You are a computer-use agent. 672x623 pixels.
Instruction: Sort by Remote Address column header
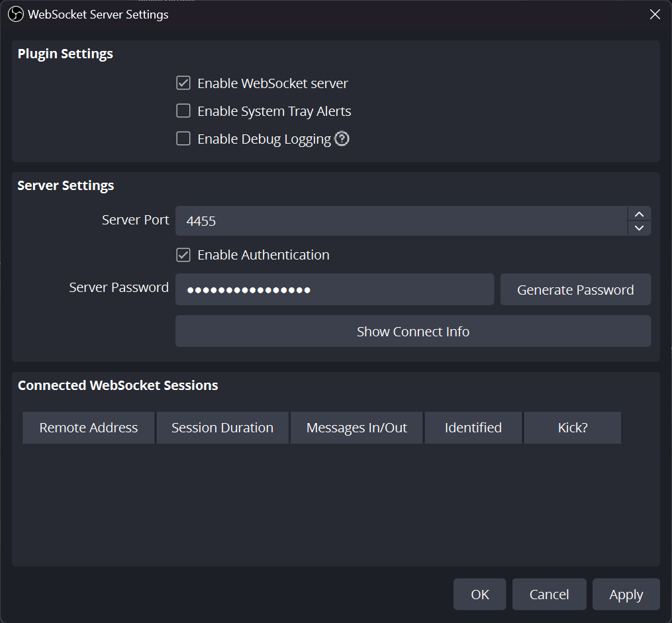coord(88,428)
